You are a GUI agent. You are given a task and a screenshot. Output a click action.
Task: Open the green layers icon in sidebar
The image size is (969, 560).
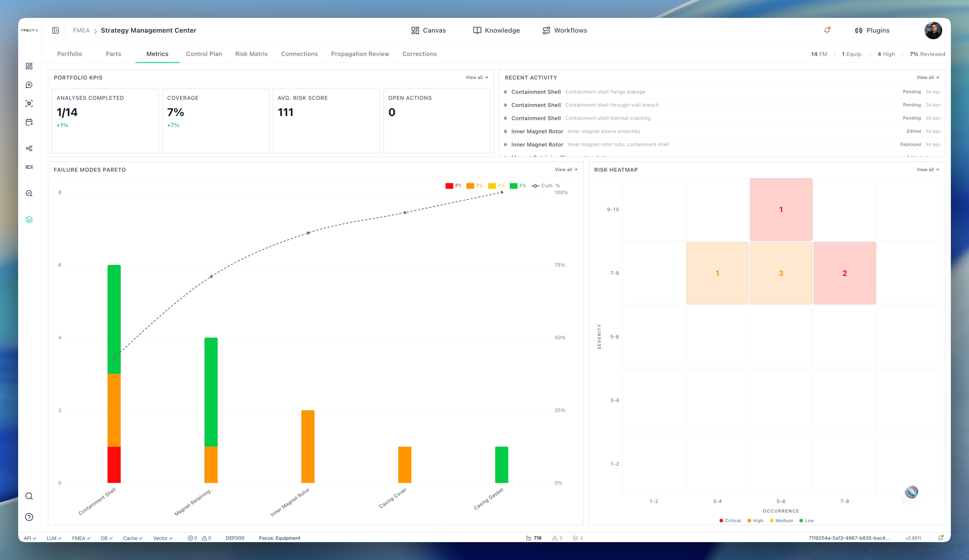(29, 220)
